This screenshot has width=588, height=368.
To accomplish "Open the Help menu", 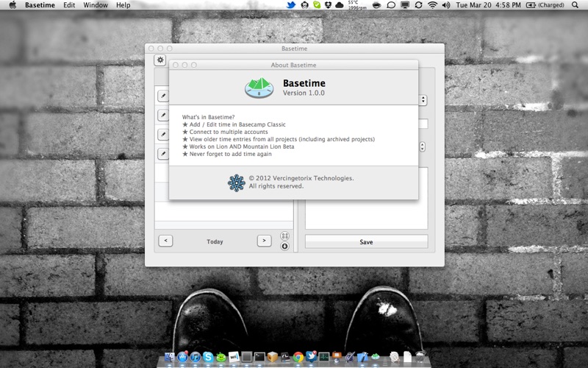I will click(x=123, y=5).
